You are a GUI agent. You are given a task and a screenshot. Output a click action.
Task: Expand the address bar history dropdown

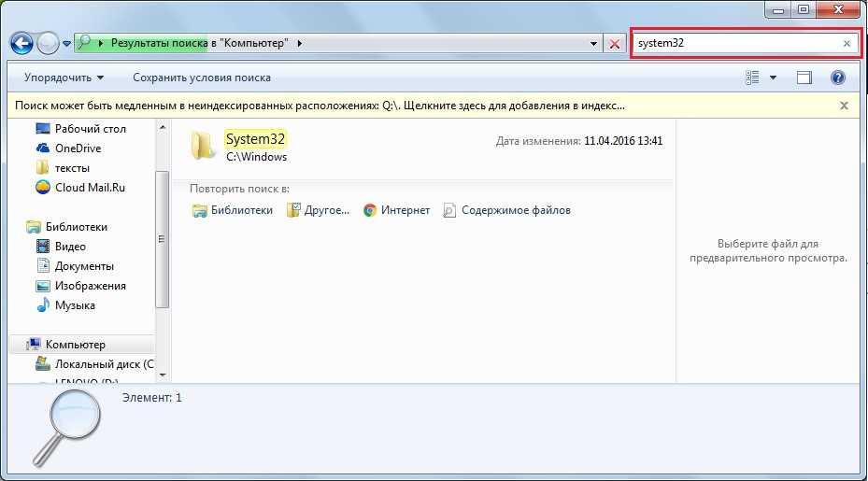594,44
